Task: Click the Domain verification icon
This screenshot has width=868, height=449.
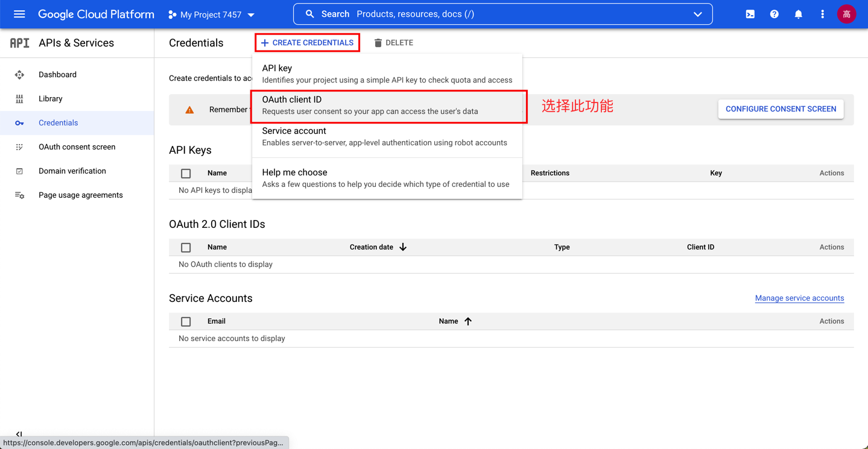Action: [x=19, y=171]
